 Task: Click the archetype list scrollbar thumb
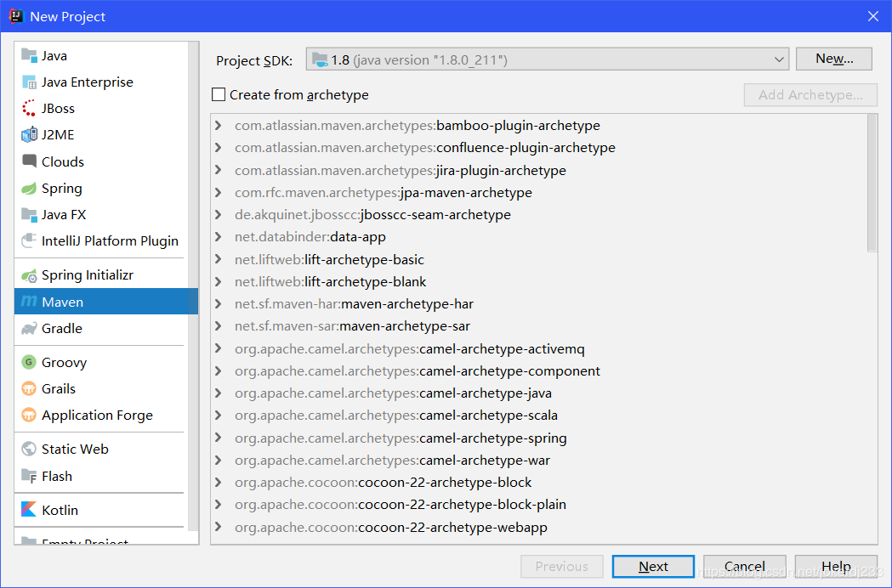(872, 183)
